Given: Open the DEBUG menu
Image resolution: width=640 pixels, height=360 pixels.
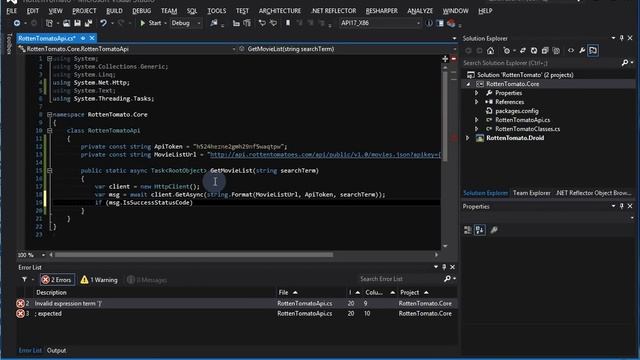Looking at the screenshot, I should (142, 11).
